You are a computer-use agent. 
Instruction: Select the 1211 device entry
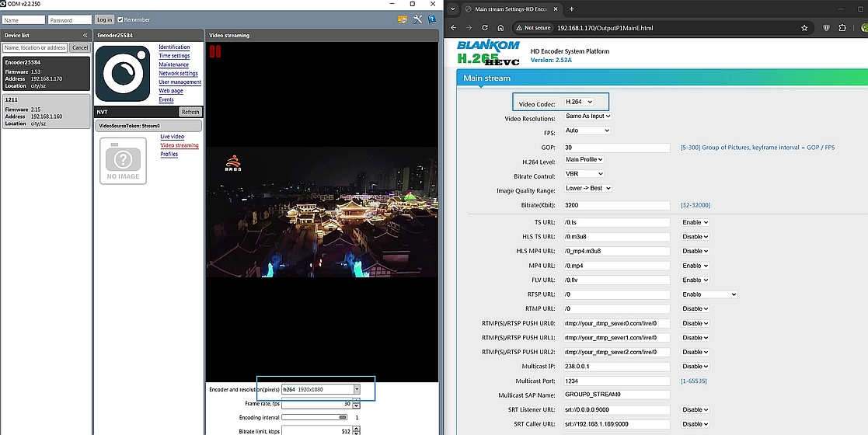47,111
